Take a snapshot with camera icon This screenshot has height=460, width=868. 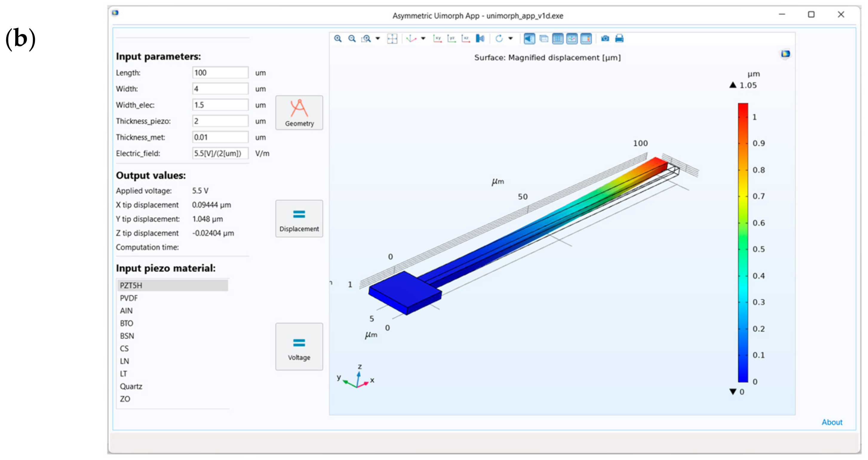605,39
